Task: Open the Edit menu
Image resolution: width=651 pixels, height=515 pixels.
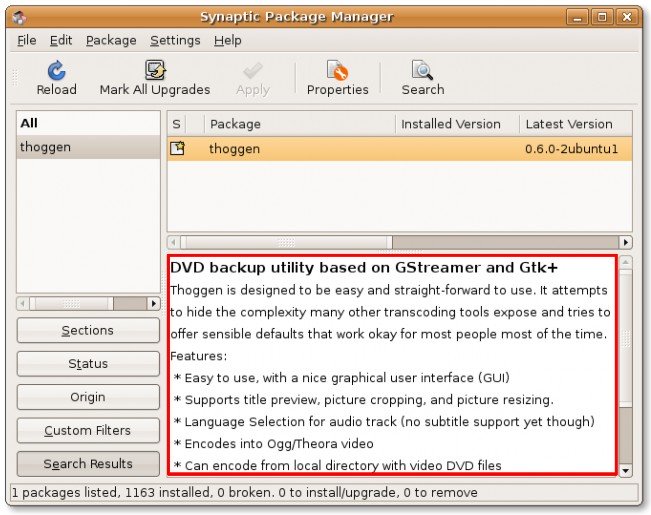Action: click(61, 40)
